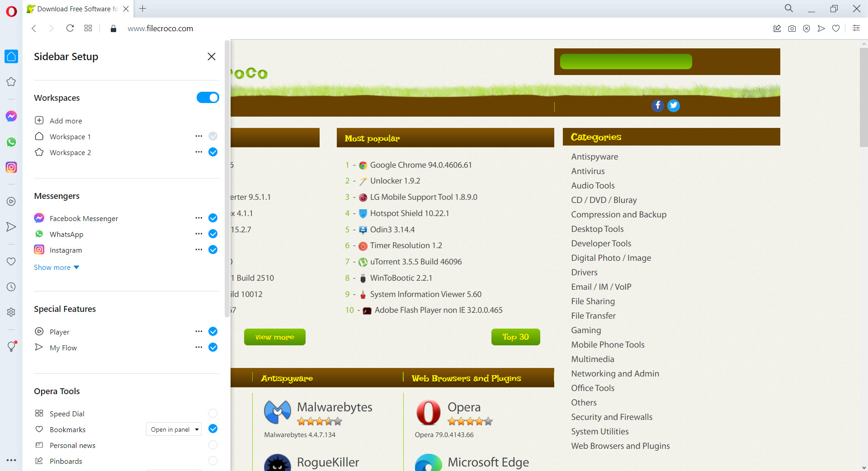Click the Top 30 button
This screenshot has width=868, height=471.
coord(516,337)
